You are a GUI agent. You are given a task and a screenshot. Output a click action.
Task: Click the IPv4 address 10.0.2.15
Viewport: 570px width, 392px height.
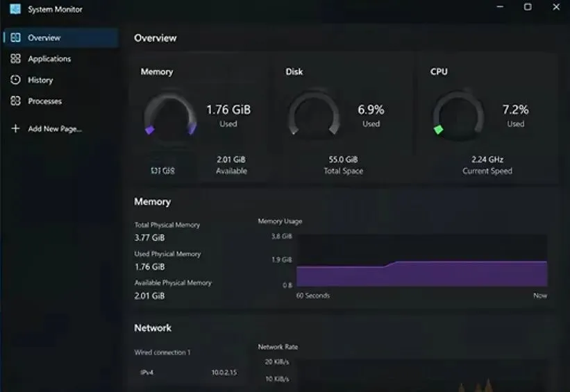tap(224, 373)
